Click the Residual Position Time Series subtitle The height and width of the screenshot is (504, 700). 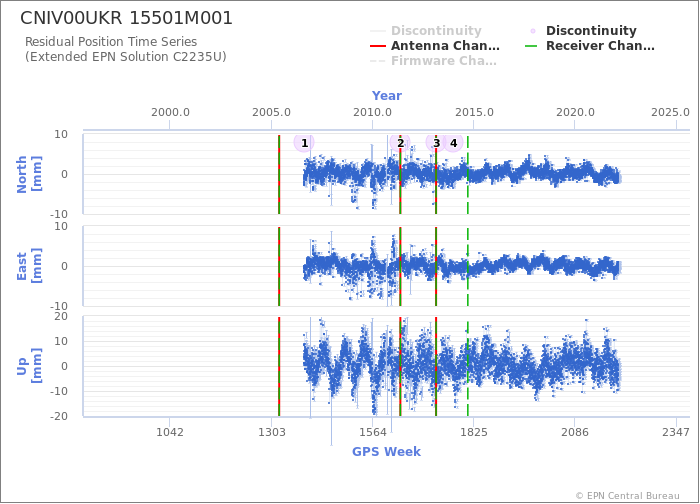111,42
